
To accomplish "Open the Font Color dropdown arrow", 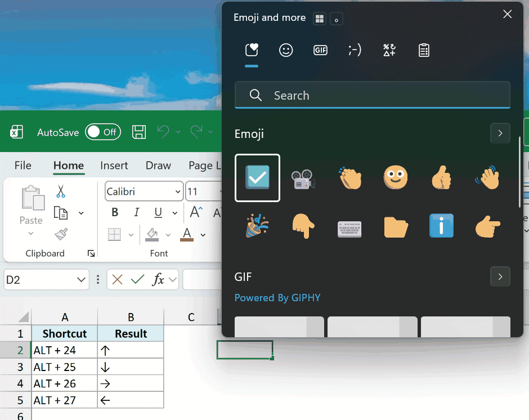I will point(203,235).
